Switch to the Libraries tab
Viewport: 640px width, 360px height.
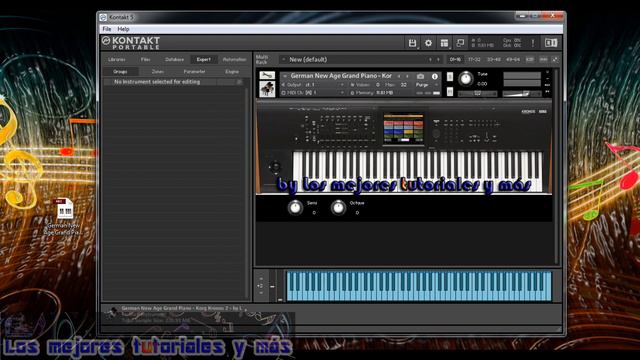(117, 60)
